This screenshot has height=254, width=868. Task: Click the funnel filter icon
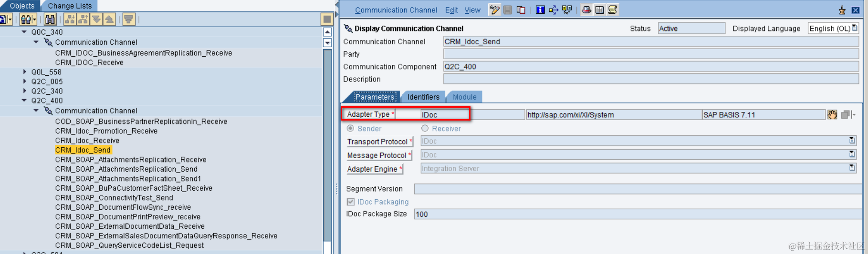129,20
